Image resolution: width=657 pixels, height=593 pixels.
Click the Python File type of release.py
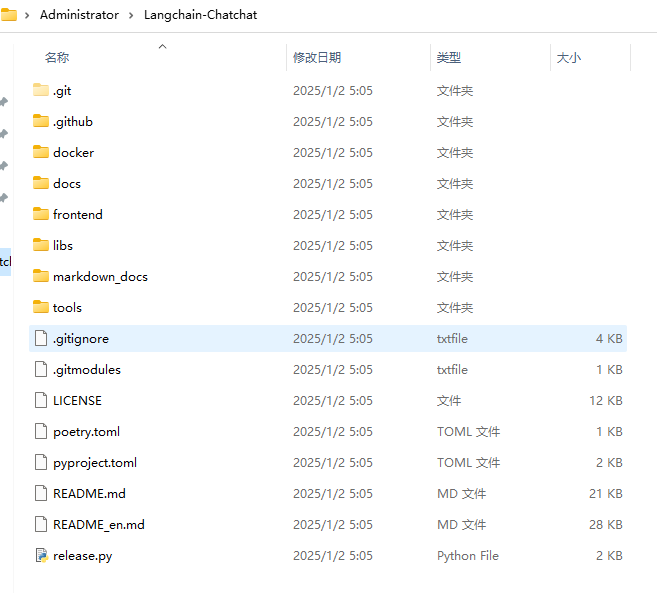tap(468, 556)
